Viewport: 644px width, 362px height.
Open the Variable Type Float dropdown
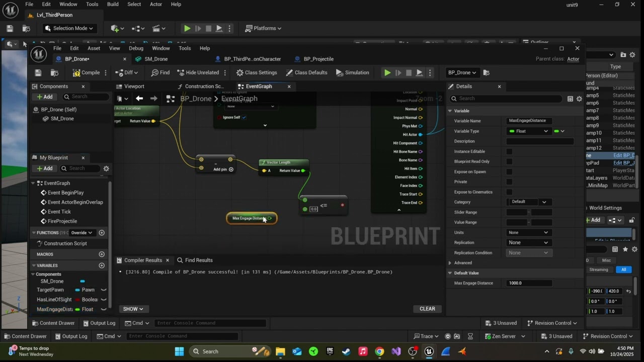(x=529, y=131)
